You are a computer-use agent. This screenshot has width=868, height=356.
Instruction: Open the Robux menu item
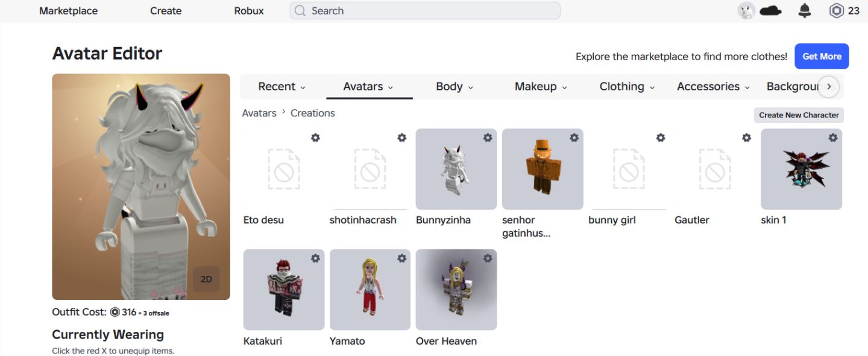pyautogui.click(x=249, y=11)
